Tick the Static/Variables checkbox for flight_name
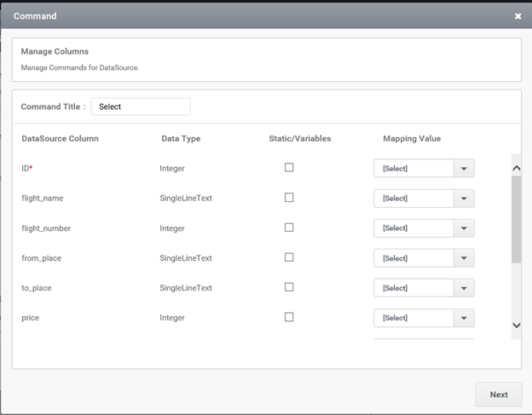Viewport: 532px width, 415px height. click(289, 198)
